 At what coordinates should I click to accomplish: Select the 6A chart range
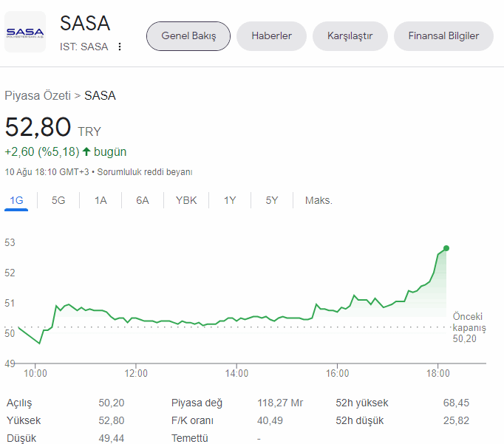[x=143, y=200]
